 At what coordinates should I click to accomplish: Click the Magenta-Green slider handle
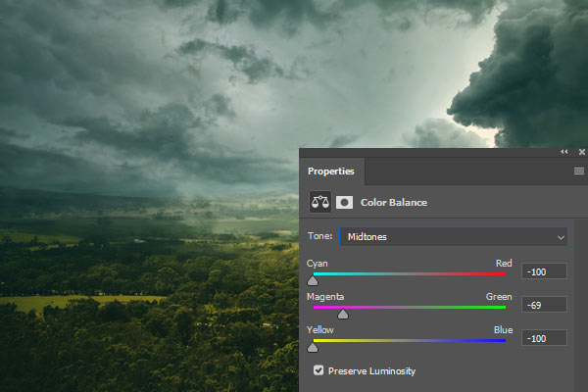point(343,314)
